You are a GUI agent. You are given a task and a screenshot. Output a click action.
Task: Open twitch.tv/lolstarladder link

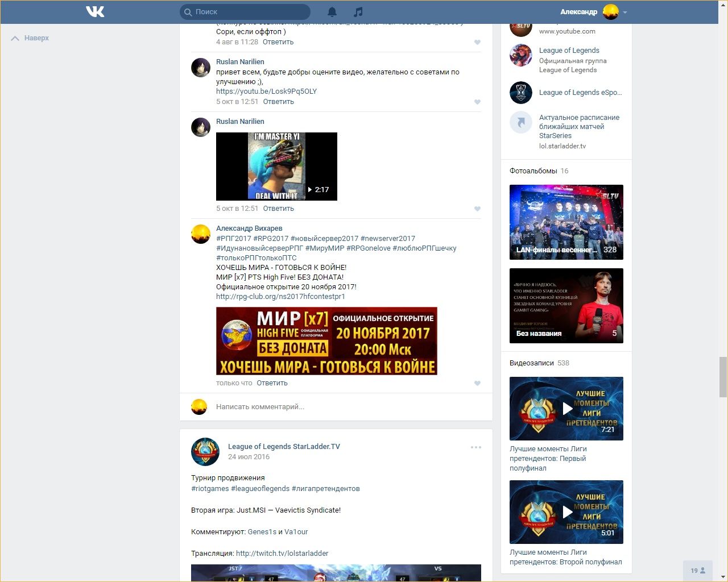(282, 554)
